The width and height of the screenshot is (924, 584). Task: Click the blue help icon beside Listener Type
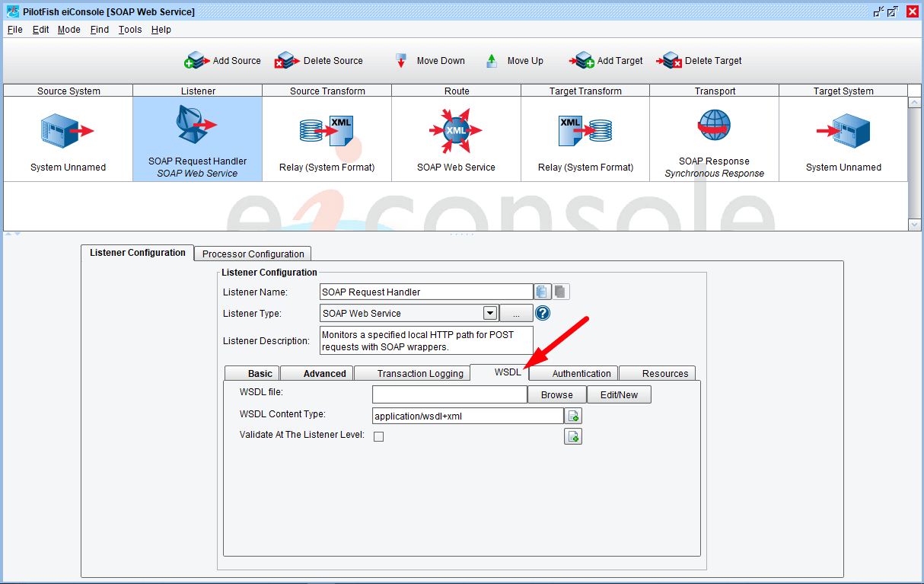pyautogui.click(x=543, y=313)
